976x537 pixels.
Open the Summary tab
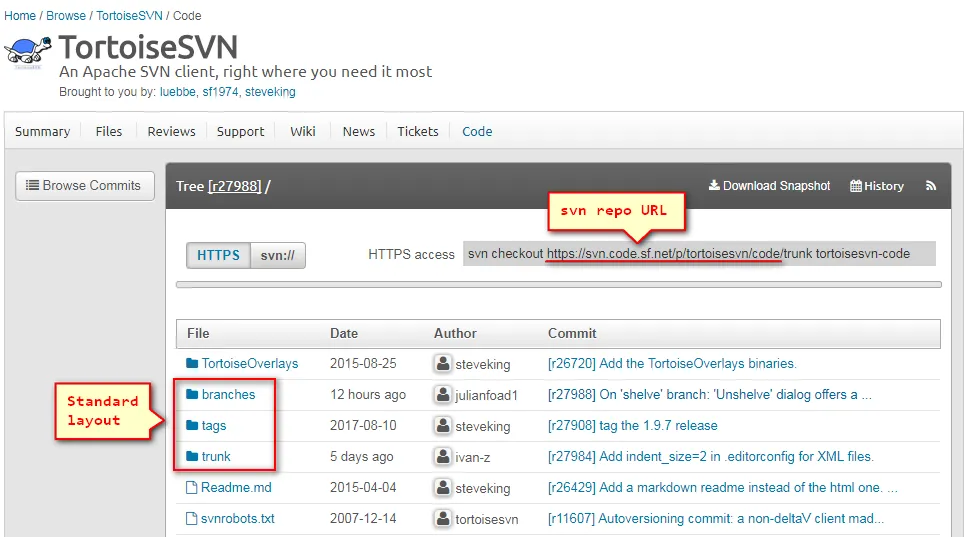tap(42, 131)
